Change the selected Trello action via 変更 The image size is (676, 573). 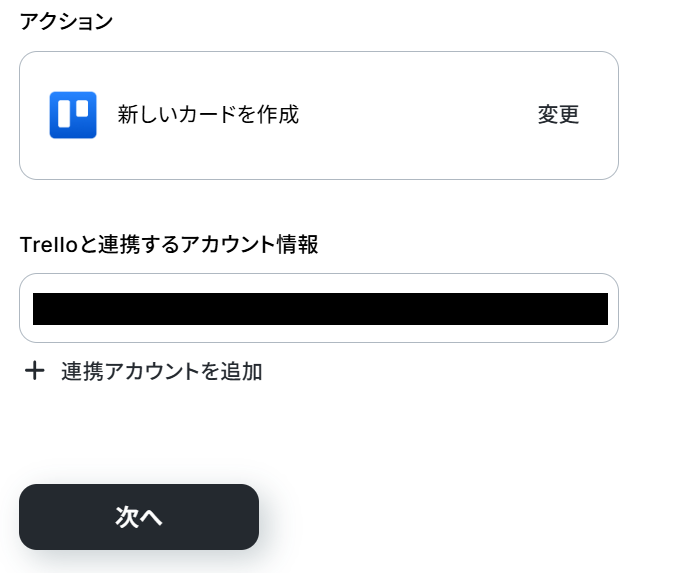558,115
